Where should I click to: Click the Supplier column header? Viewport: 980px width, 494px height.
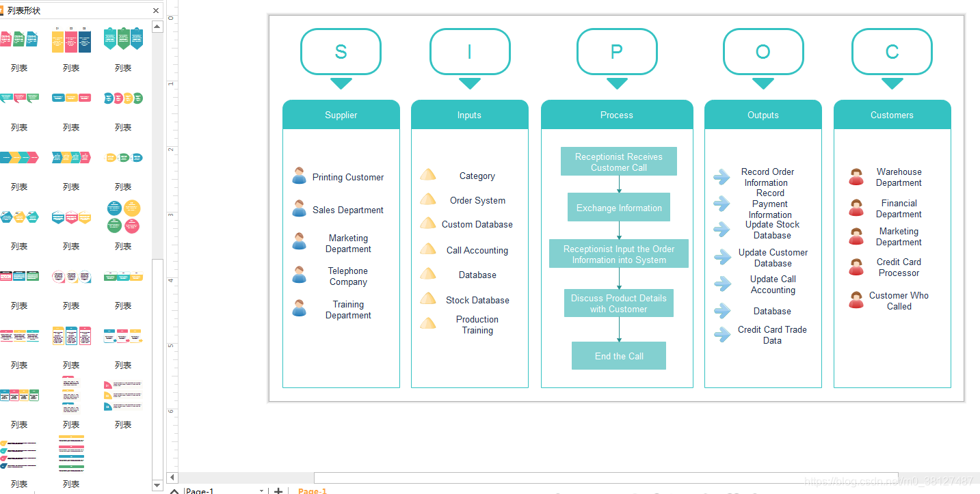(x=341, y=115)
